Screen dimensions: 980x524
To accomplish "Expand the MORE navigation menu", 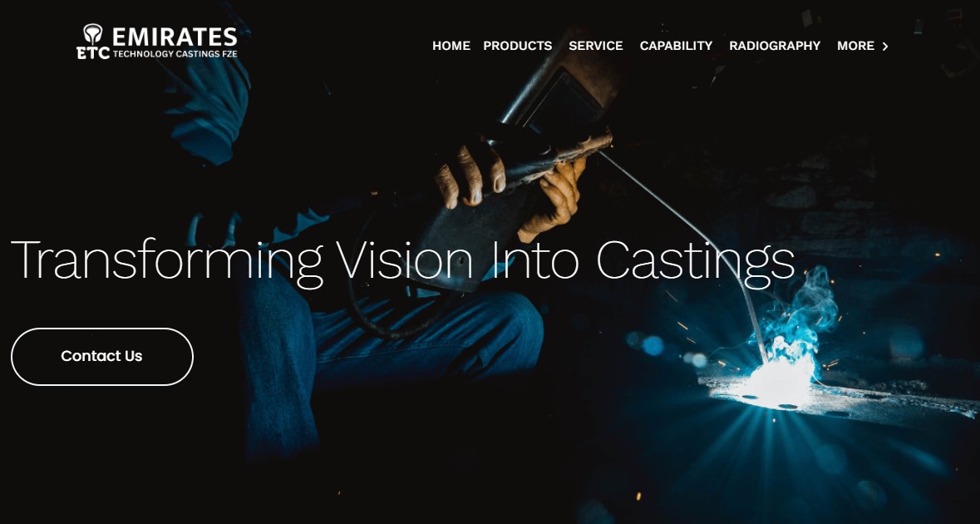I will point(863,46).
